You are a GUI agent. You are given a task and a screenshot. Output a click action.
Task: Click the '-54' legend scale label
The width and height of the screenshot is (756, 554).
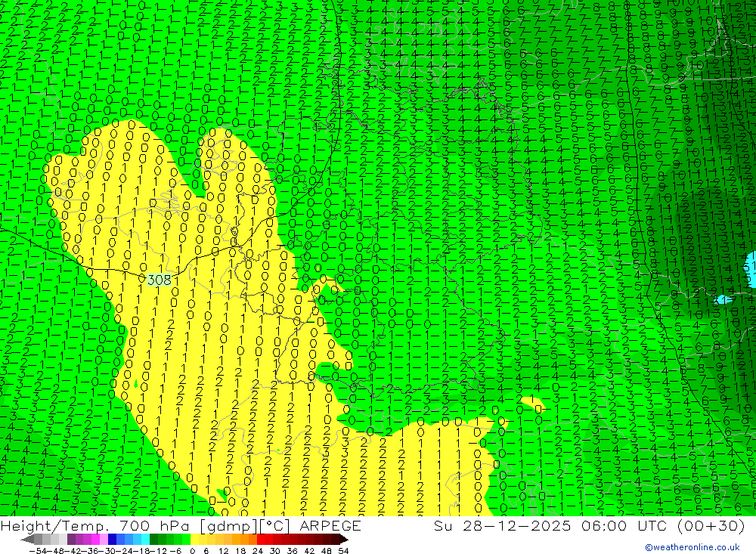pos(38,551)
